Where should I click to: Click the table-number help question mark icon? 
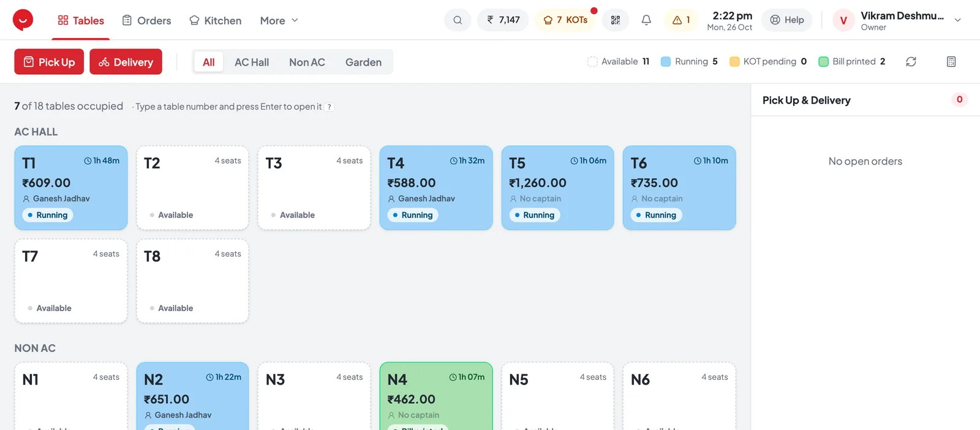[330, 107]
